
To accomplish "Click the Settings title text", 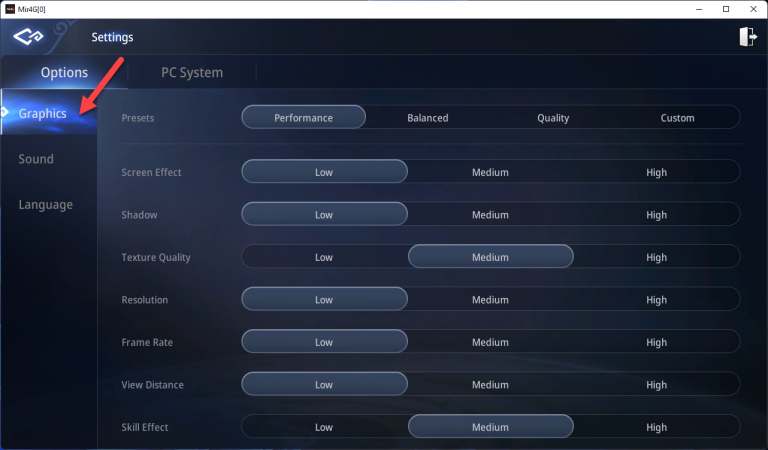I will pos(112,37).
